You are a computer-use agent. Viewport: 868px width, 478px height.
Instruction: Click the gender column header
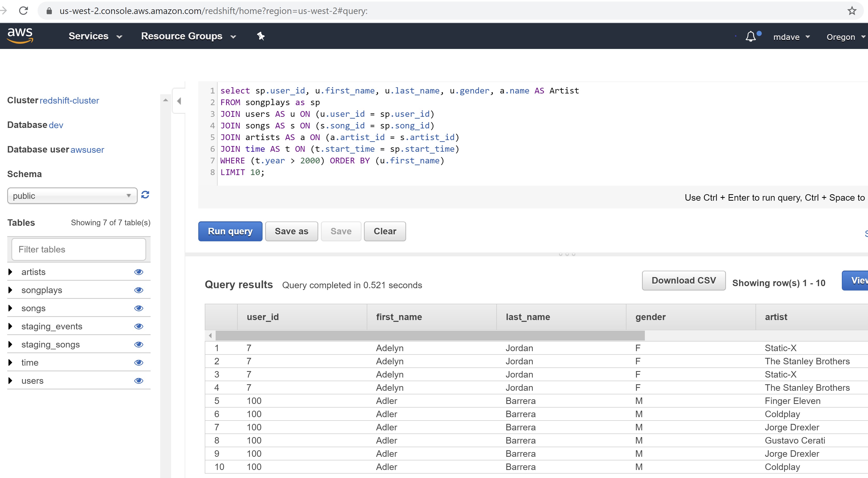click(x=691, y=317)
